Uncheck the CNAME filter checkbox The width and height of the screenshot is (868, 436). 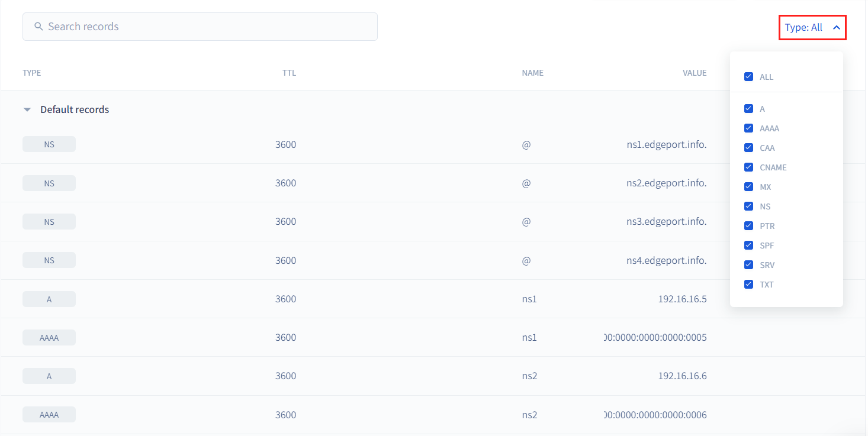pos(748,167)
